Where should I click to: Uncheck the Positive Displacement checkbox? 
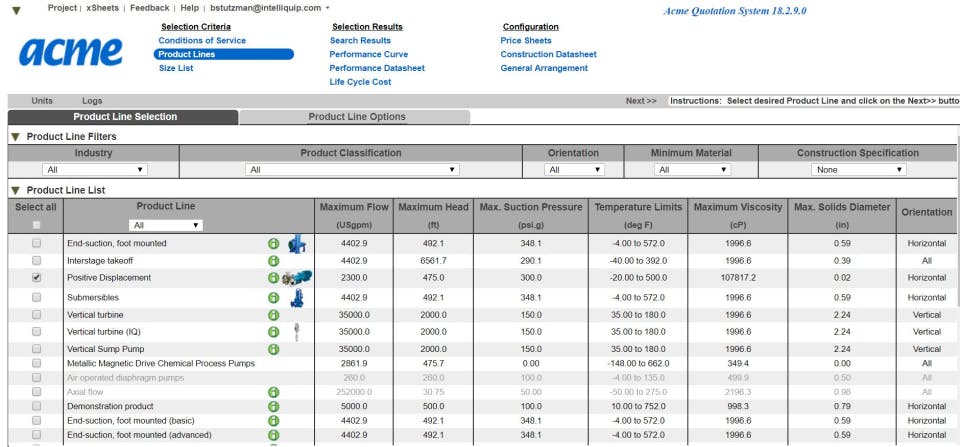[x=37, y=278]
